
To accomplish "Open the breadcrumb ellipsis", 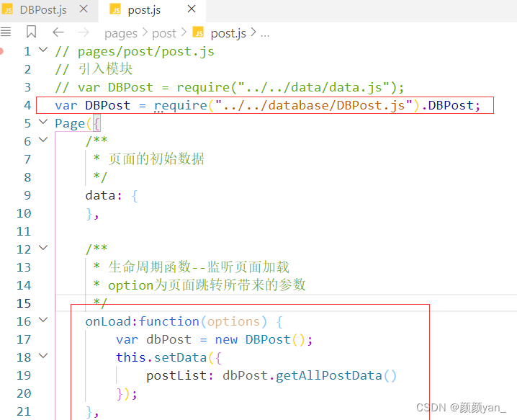I will point(265,34).
